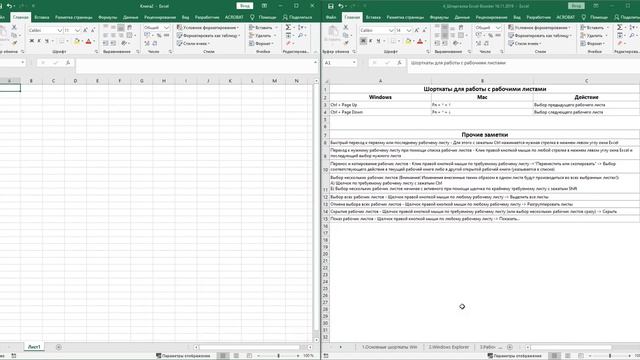Open Формулы tab in the left window
The width and height of the screenshot is (640, 360).
pos(107,17)
